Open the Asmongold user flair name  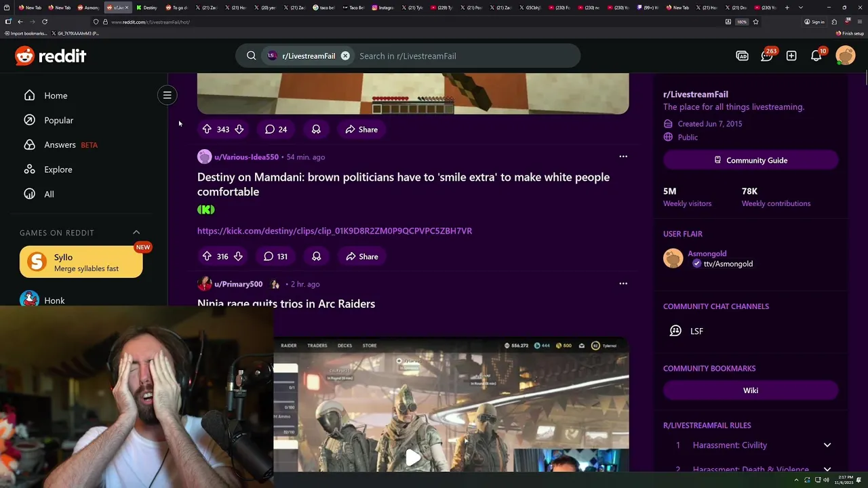click(707, 253)
